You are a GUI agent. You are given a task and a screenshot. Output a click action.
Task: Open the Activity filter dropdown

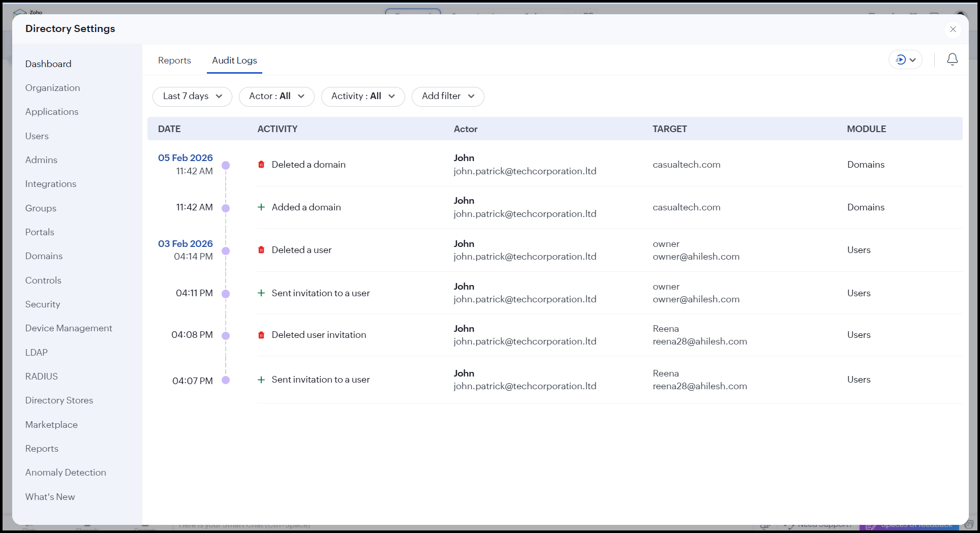click(363, 97)
